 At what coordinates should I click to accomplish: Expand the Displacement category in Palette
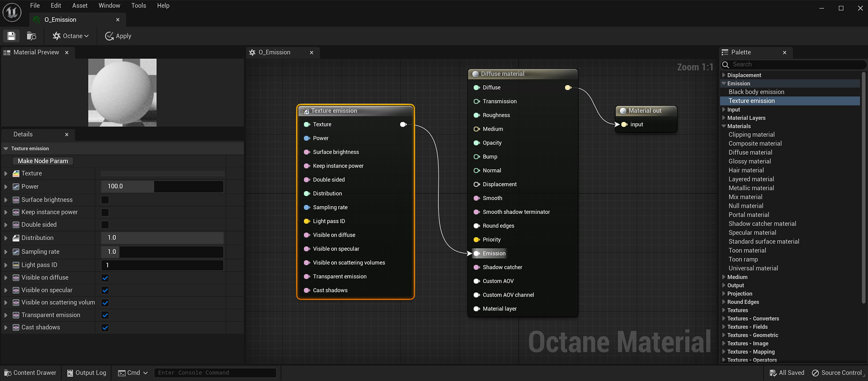[723, 75]
